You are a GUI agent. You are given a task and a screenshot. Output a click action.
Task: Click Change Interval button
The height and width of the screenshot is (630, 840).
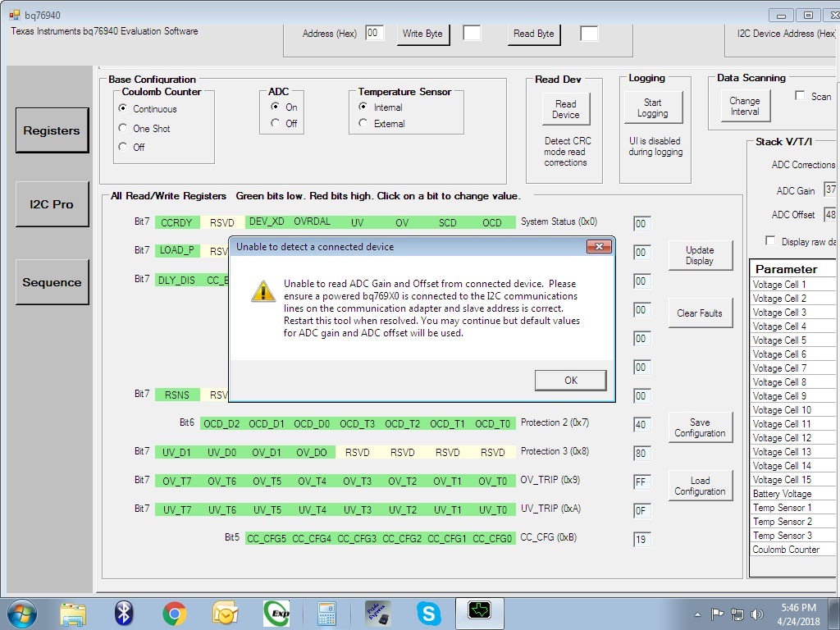(x=745, y=106)
